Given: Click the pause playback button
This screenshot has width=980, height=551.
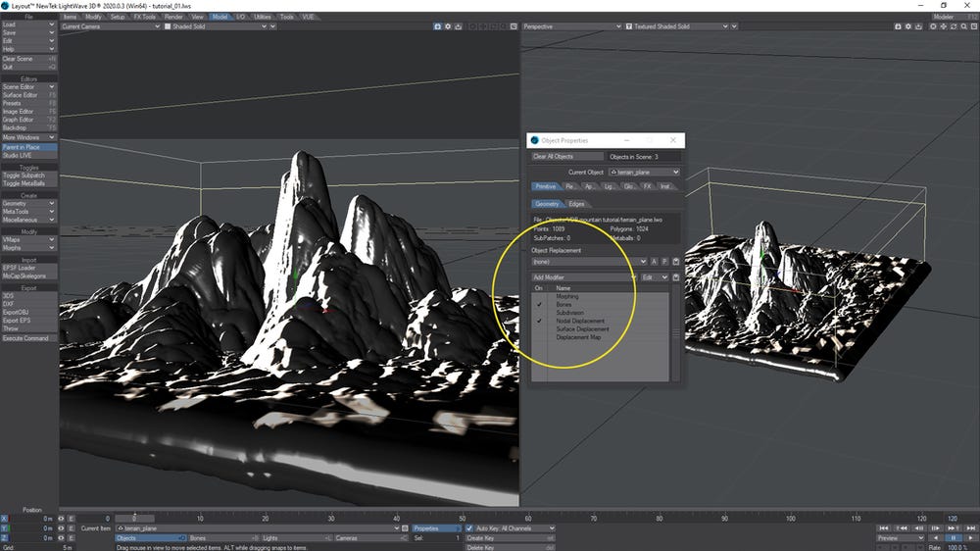Looking at the screenshot, I should tap(954, 538).
